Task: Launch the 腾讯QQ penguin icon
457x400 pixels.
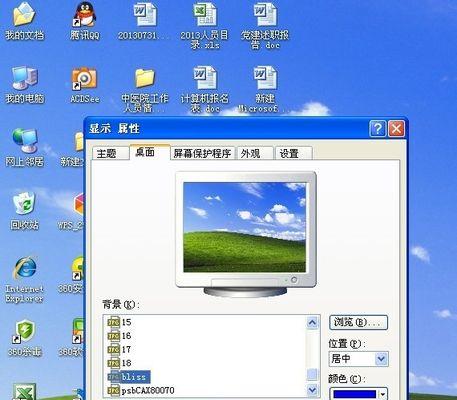Action: (x=85, y=15)
